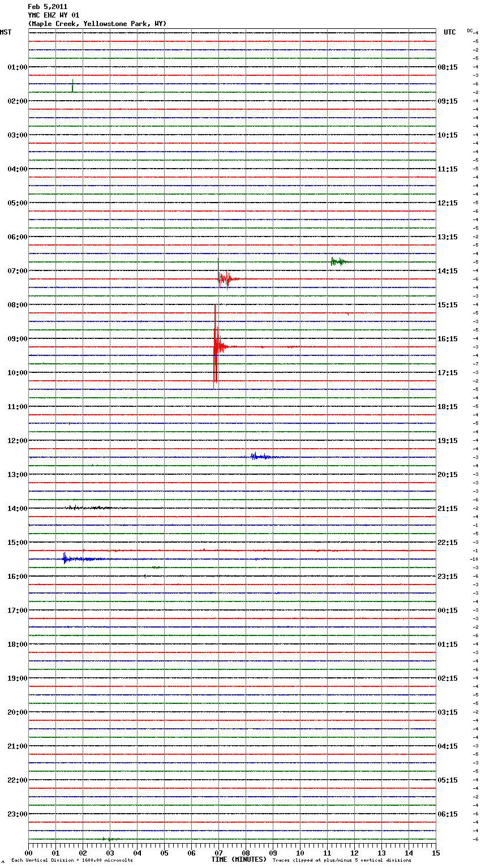Select the "10:00" MST hour label
Screen dimensions: 481x868
pos(17,373)
